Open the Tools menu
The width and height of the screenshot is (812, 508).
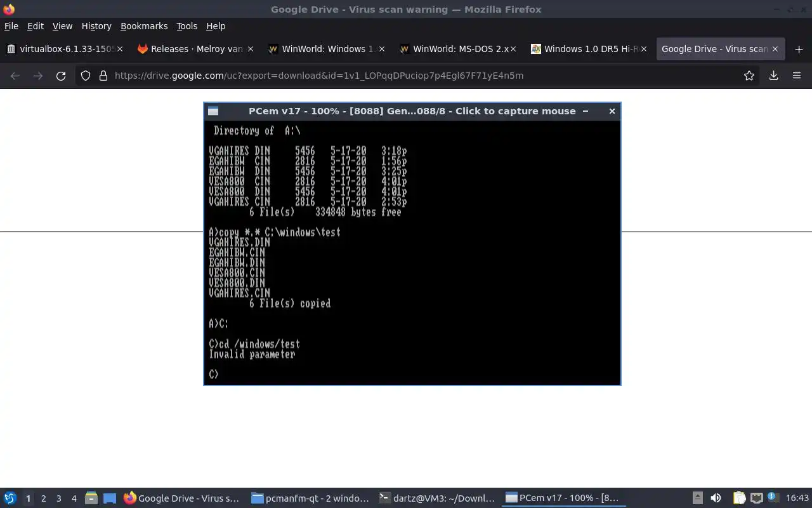pyautogui.click(x=187, y=26)
